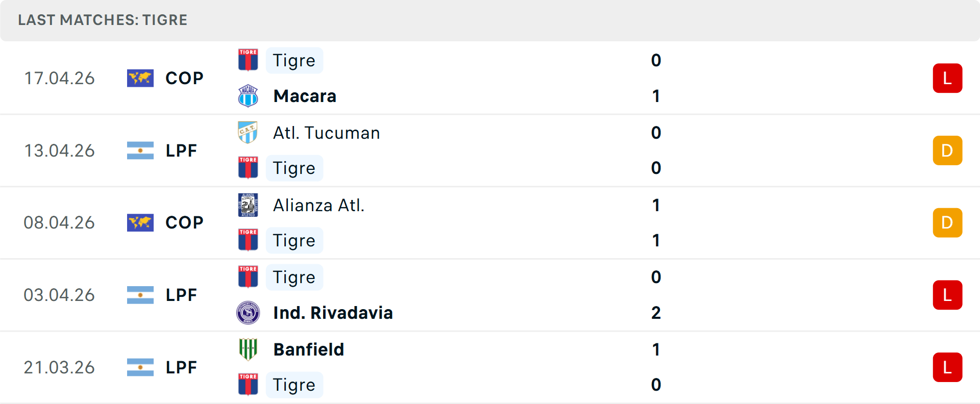This screenshot has width=980, height=404.
Task: Click Tigre name in the 03.04.26 match
Action: [294, 277]
